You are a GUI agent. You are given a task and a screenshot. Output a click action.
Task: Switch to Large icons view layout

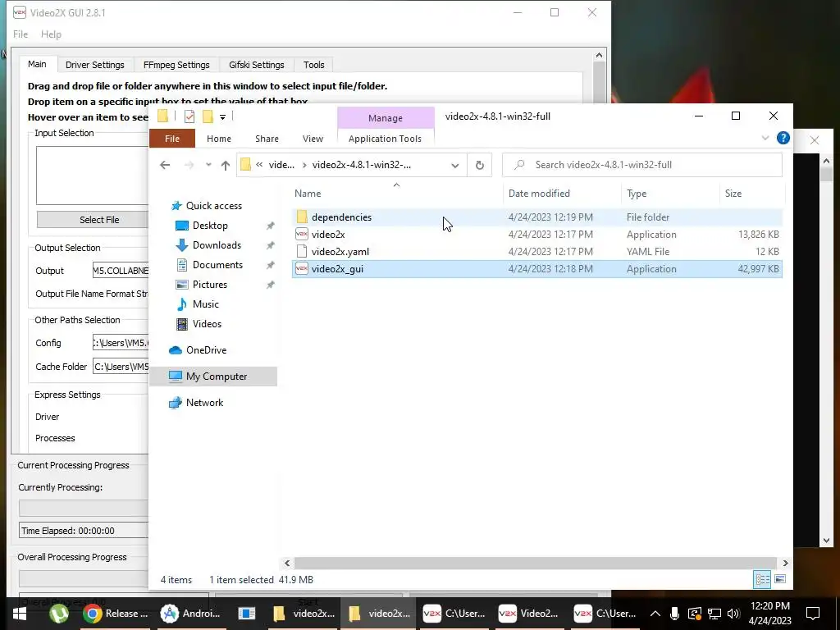tap(780, 579)
